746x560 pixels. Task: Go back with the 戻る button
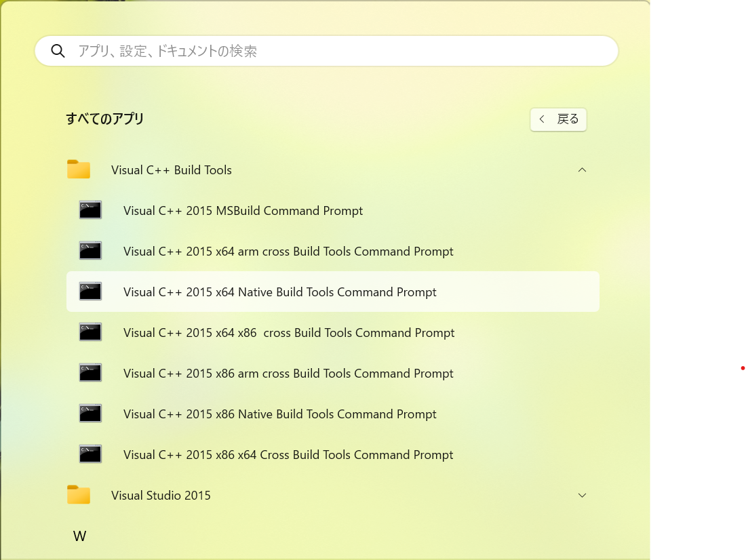click(x=558, y=119)
